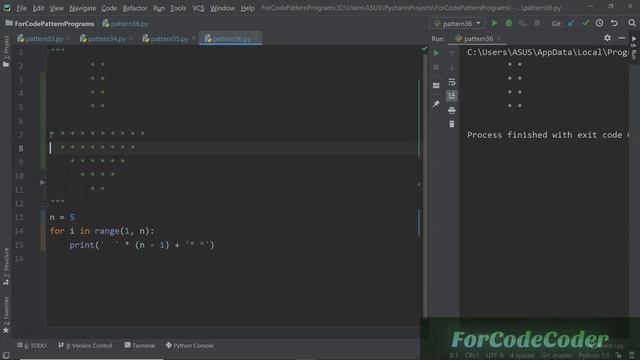Open the View menu

coord(56,8)
